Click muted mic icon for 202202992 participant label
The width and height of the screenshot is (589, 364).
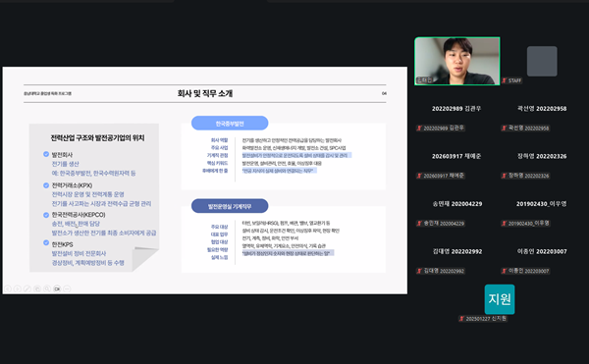[x=419, y=271]
